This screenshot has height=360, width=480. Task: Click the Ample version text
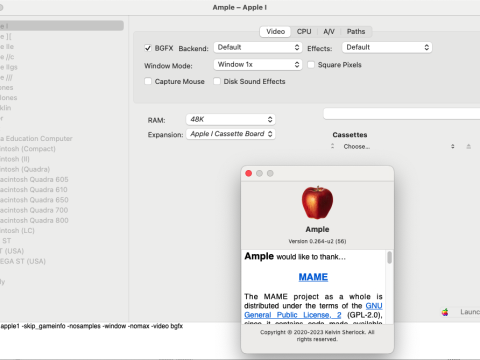tap(317, 241)
